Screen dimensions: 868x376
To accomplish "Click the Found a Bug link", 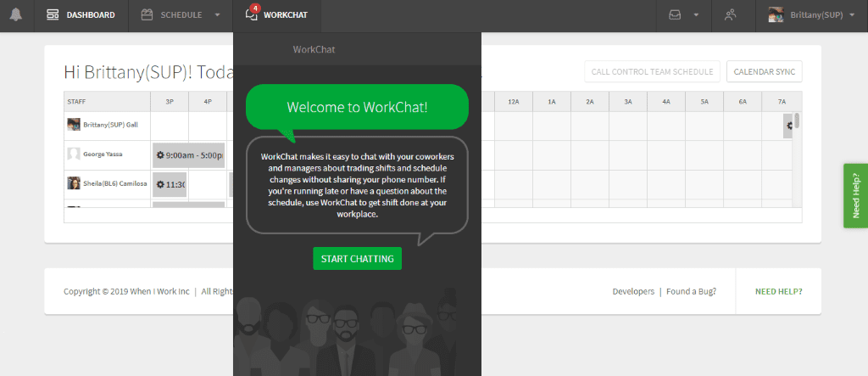I will [x=691, y=291].
